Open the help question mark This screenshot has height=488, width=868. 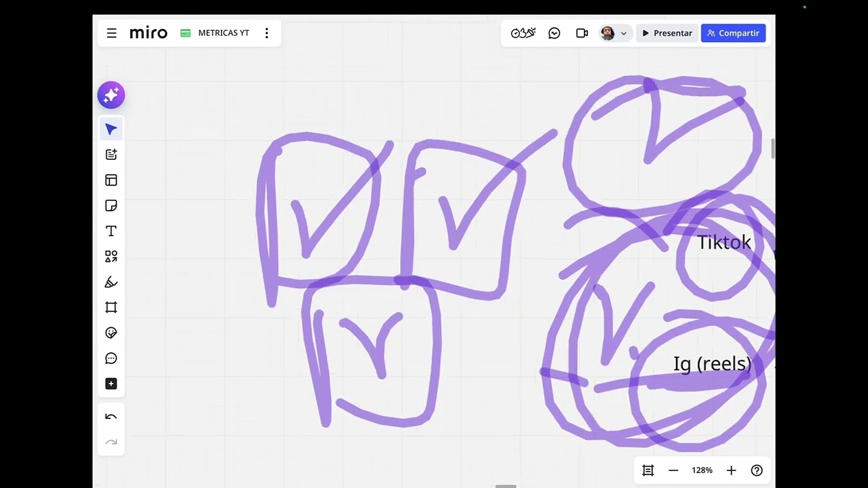[x=757, y=470]
